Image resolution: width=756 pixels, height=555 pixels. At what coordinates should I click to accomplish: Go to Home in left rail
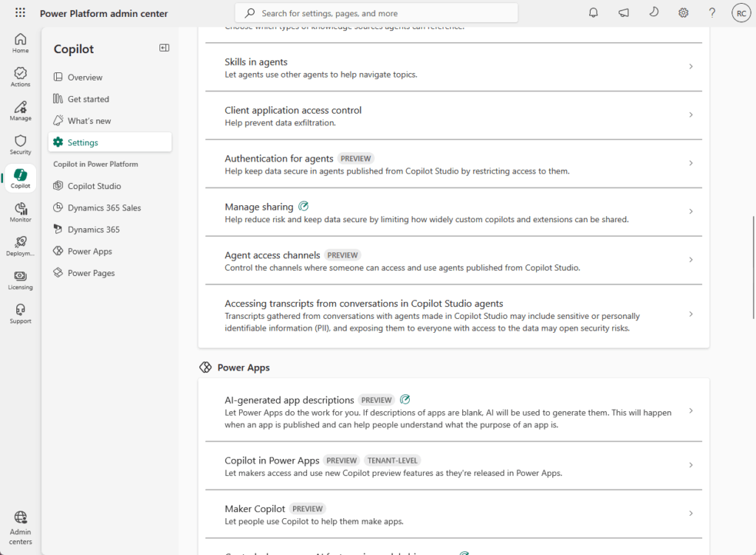click(x=20, y=43)
